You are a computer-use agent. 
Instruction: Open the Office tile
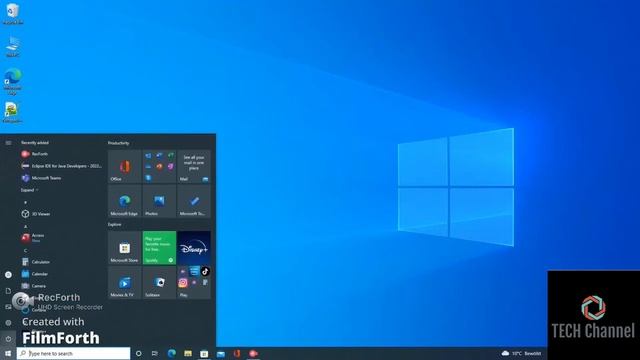click(124, 166)
